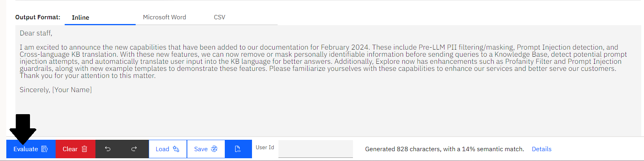The width and height of the screenshot is (644, 161).
Task: Click the Save button sync icon
Action: [214, 149]
